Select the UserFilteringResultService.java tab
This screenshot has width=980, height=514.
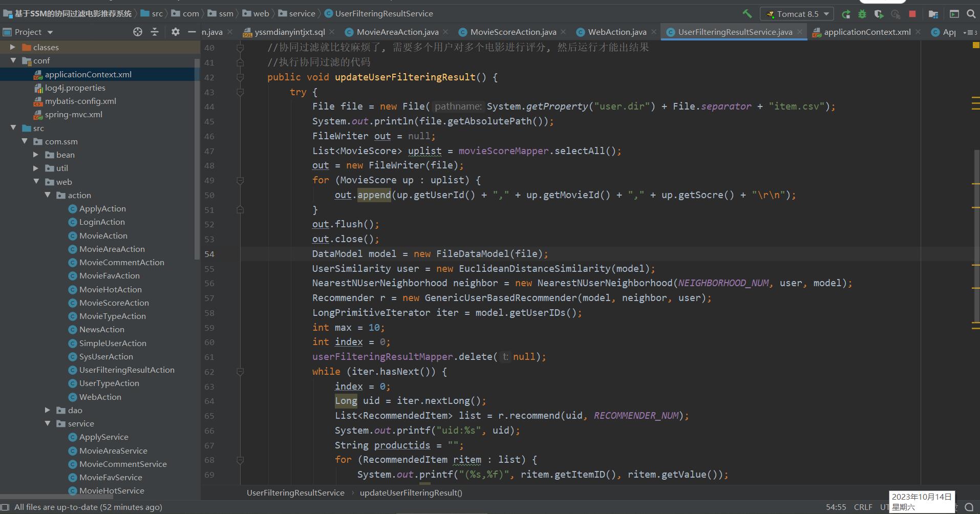pos(735,32)
